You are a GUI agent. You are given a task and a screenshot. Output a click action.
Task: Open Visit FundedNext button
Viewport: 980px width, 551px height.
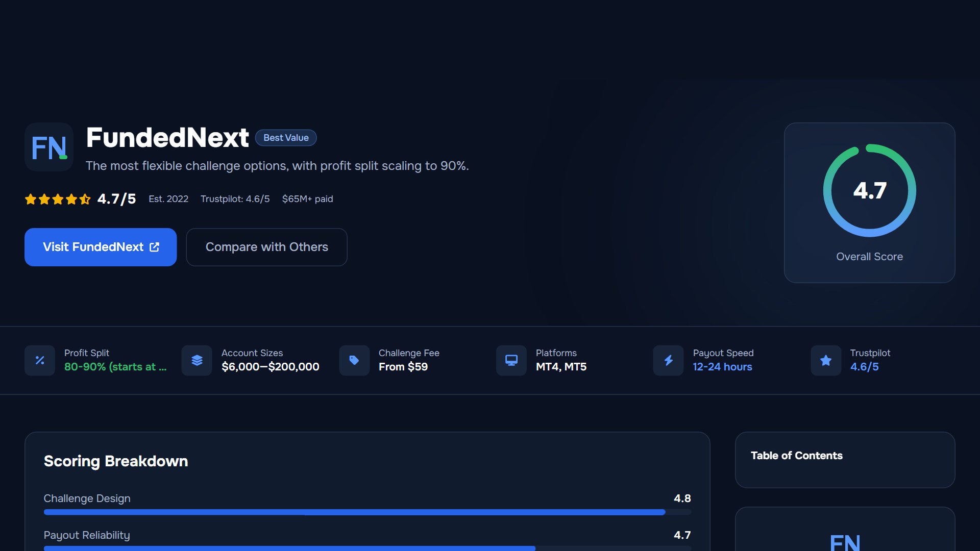coord(101,247)
